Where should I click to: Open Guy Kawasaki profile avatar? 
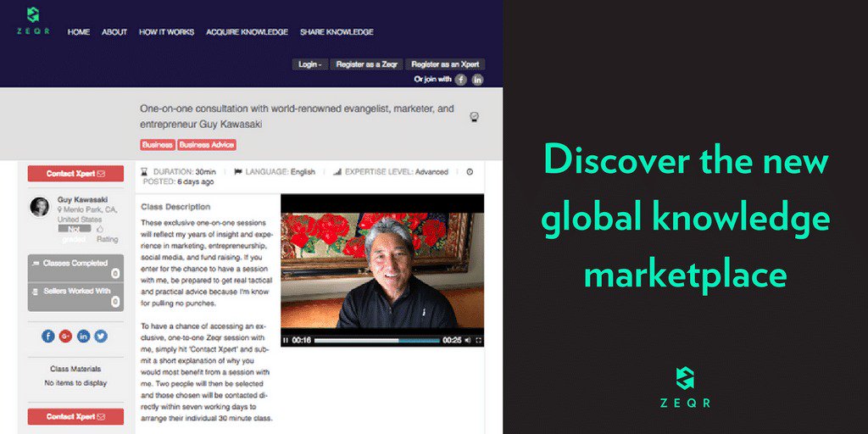pos(39,207)
